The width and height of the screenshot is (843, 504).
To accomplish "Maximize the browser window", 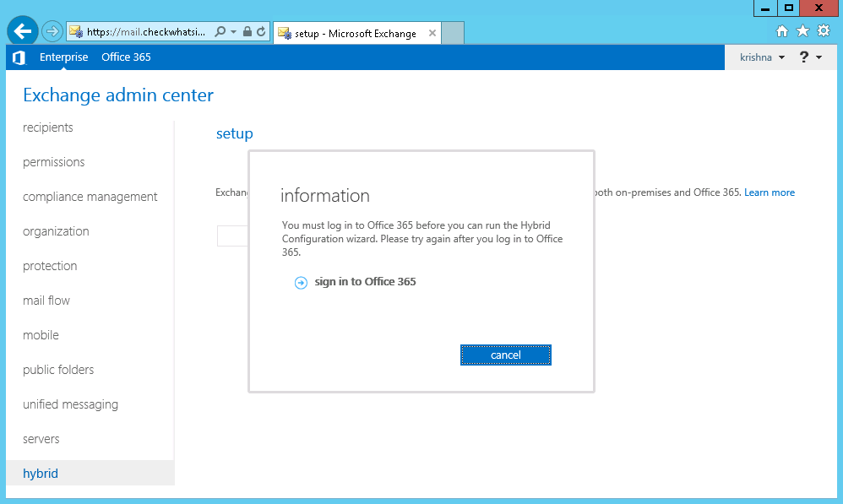I will [x=788, y=8].
